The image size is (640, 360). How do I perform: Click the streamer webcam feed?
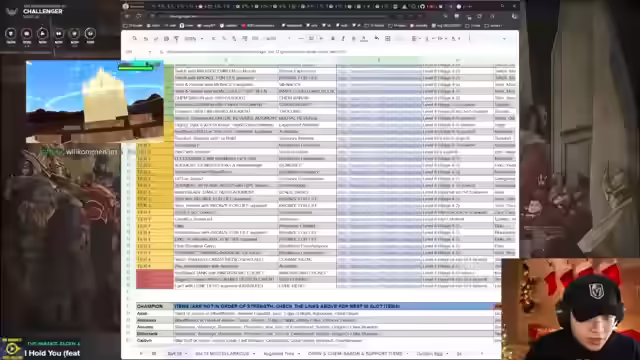pos(570,309)
